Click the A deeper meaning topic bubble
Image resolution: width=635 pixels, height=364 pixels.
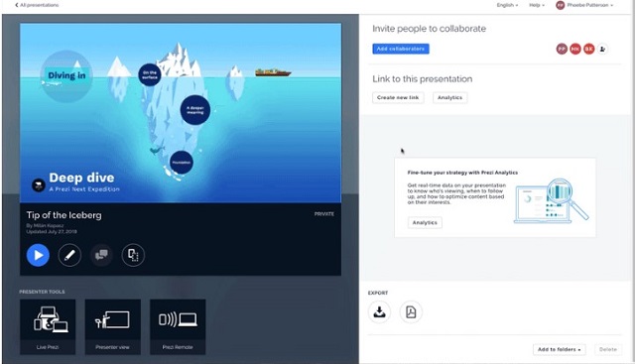tap(195, 110)
